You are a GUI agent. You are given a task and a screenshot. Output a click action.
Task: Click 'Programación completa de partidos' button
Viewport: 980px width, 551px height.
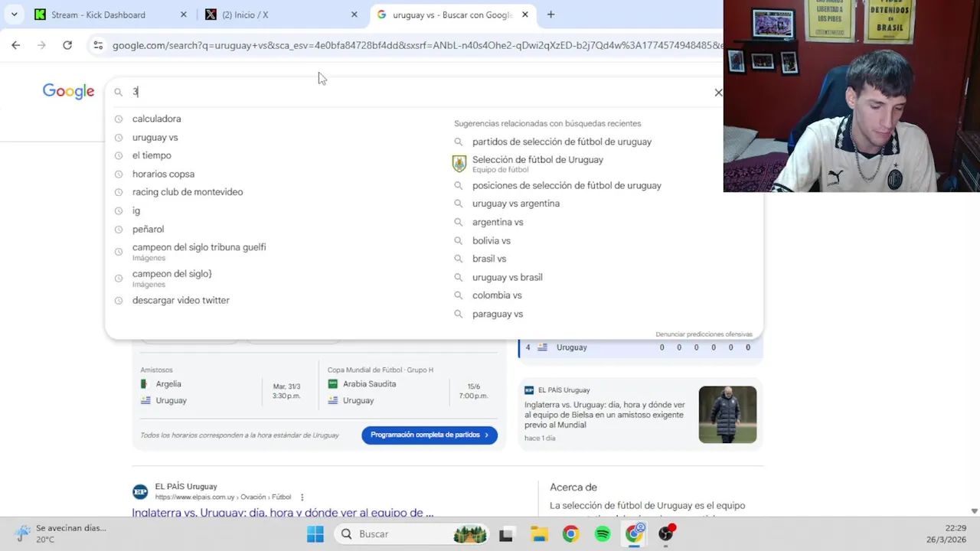click(x=430, y=435)
